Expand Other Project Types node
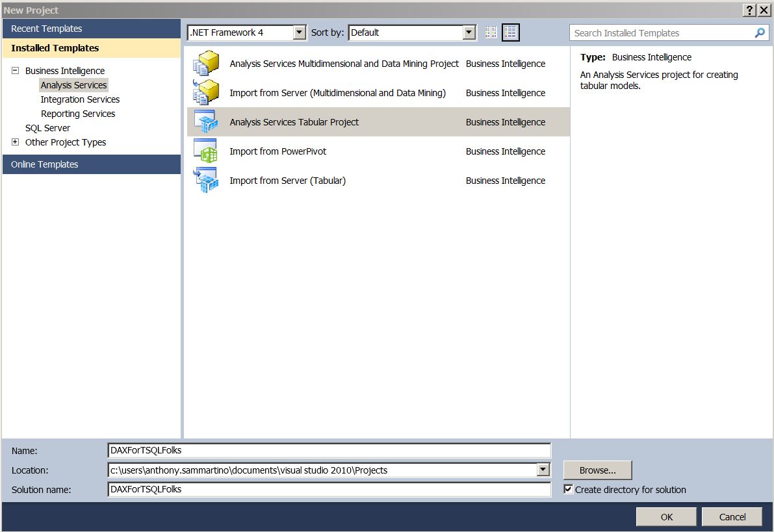 click(x=16, y=142)
